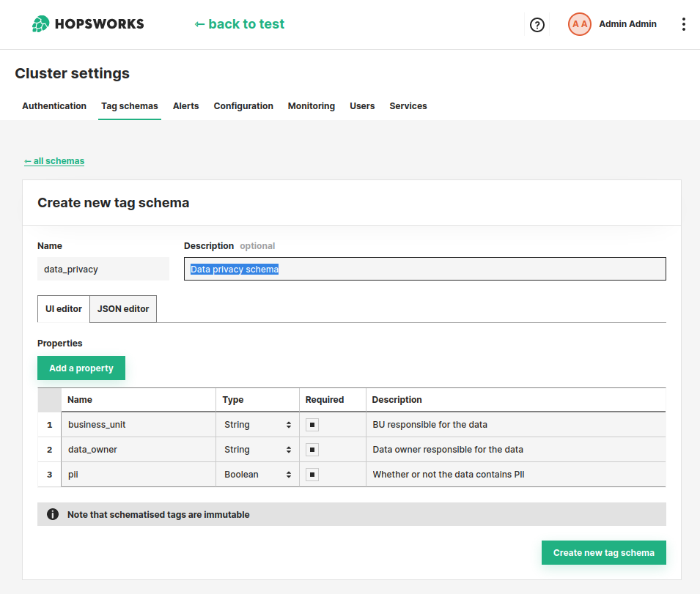Toggle Required for the pii property
The width and height of the screenshot is (700, 594).
312,474
